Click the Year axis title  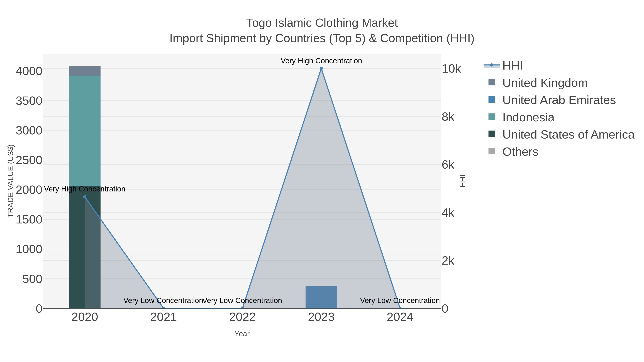pyautogui.click(x=242, y=334)
